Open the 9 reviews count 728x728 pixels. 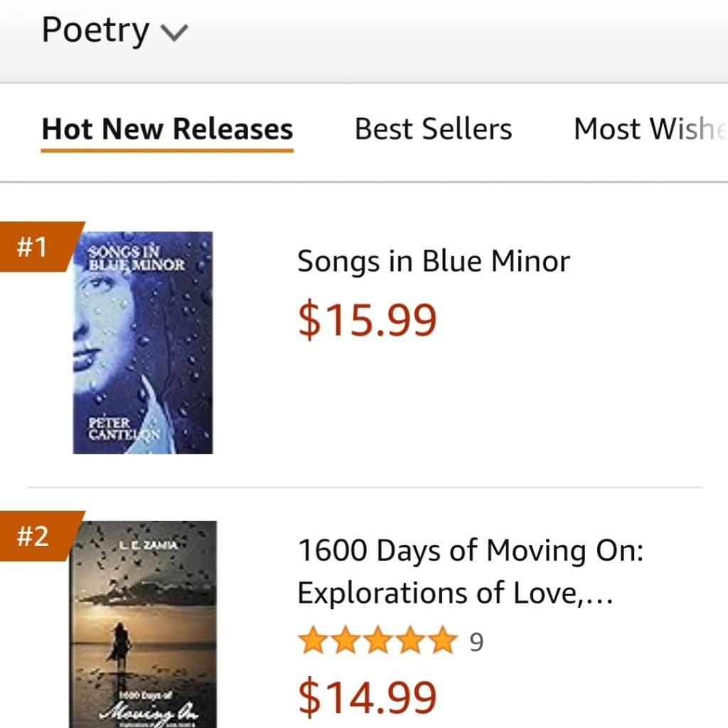(x=476, y=643)
